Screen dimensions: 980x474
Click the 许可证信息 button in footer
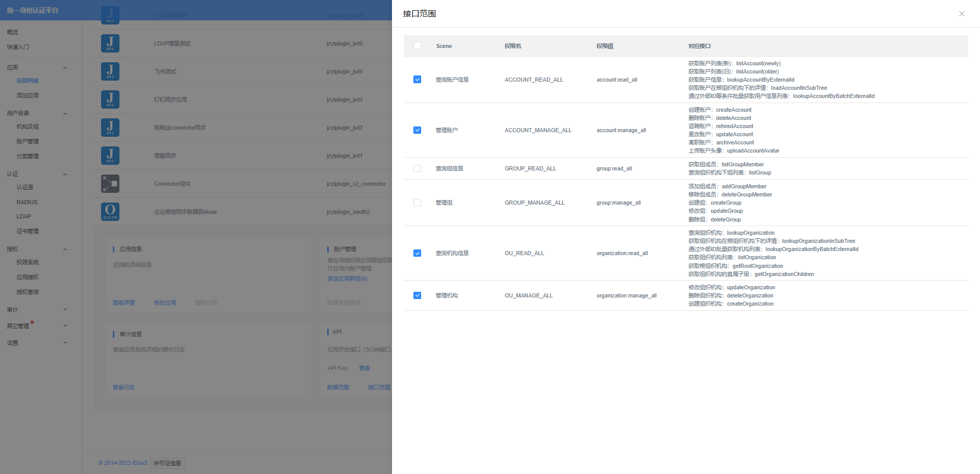tap(167, 463)
